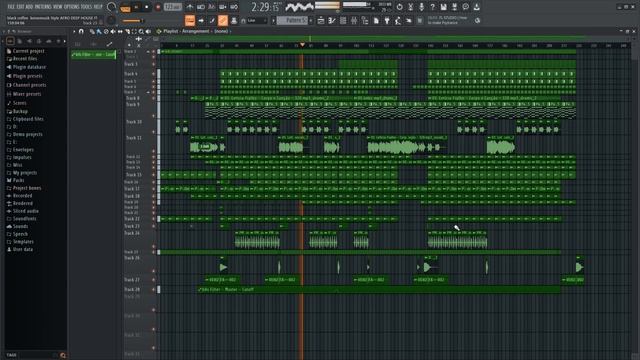Select the green automation clip in picker
This screenshot has width=640, height=360.
point(93,54)
